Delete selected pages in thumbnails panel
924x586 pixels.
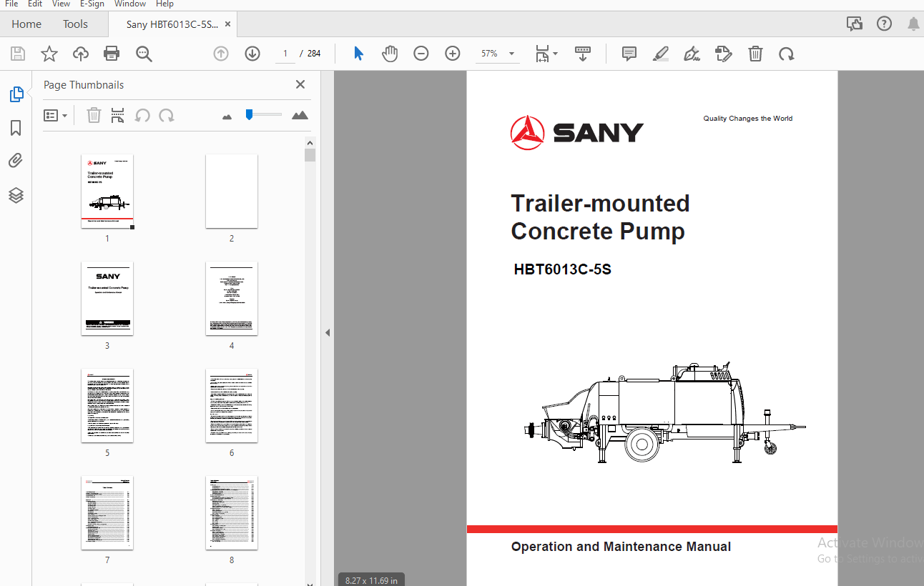(94, 115)
